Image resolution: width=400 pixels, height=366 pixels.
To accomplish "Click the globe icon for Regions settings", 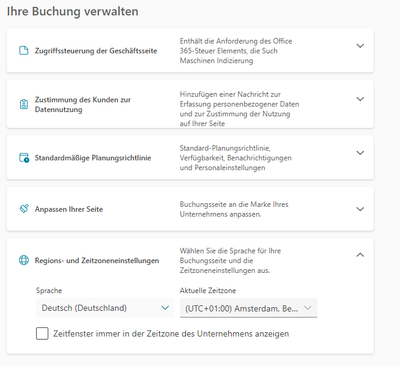I will [24, 260].
